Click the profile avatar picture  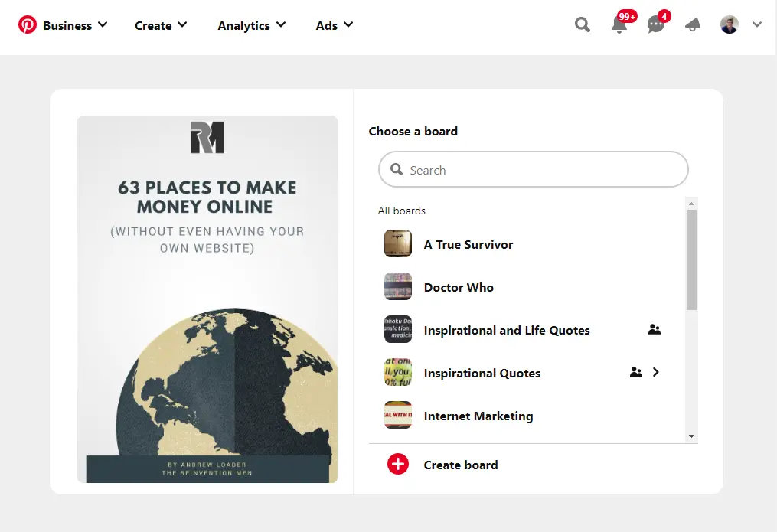click(x=730, y=25)
